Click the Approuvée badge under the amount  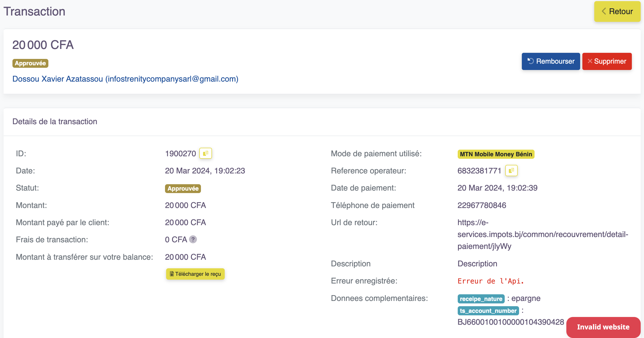click(30, 63)
